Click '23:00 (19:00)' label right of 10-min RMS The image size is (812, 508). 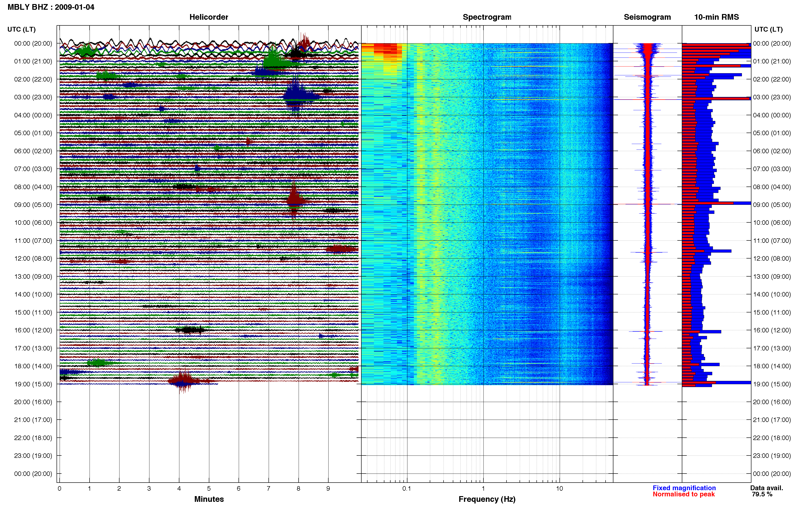(x=772, y=455)
